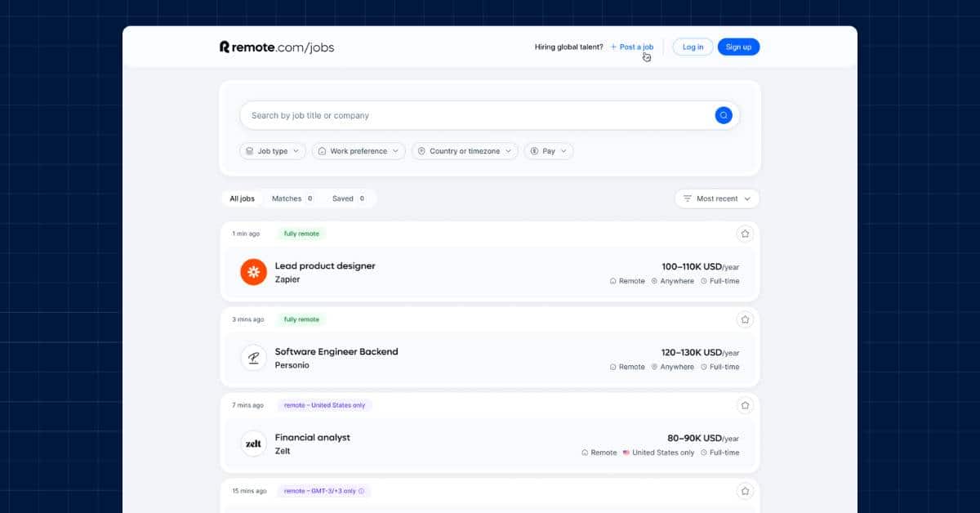
Task: Click the blue search magnifier button
Action: point(723,115)
